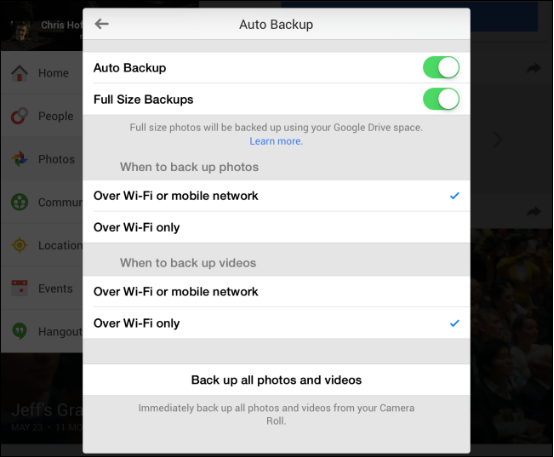The height and width of the screenshot is (457, 554).
Task: Expand the right chevron in background
Action: [x=497, y=140]
